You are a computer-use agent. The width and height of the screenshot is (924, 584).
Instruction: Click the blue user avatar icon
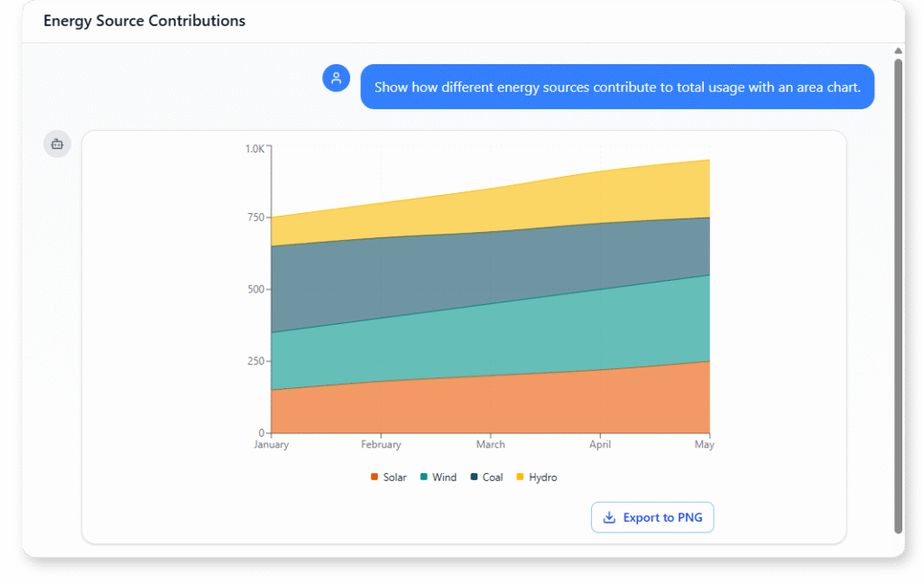click(x=336, y=78)
